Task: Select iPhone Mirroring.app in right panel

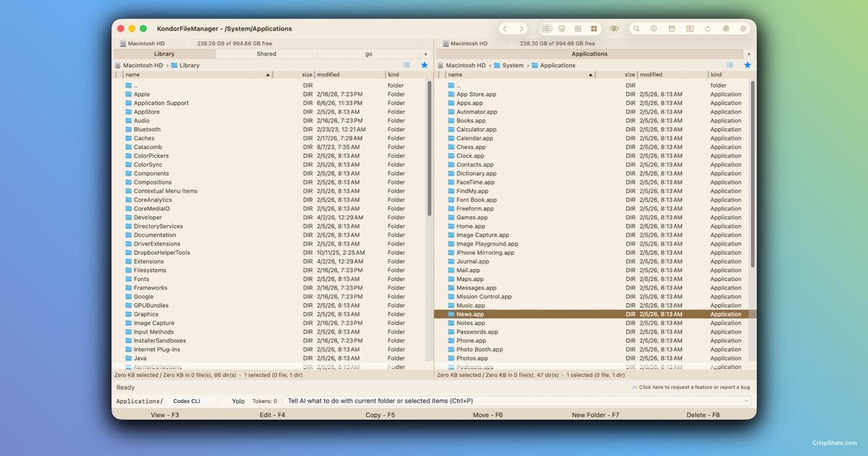Action: click(593, 253)
